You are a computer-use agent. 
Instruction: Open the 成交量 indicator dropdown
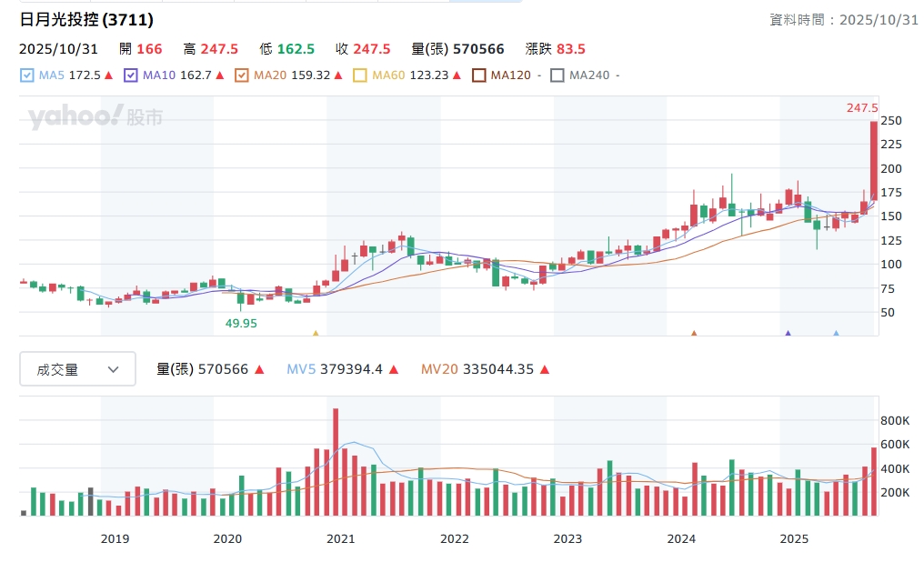point(78,369)
